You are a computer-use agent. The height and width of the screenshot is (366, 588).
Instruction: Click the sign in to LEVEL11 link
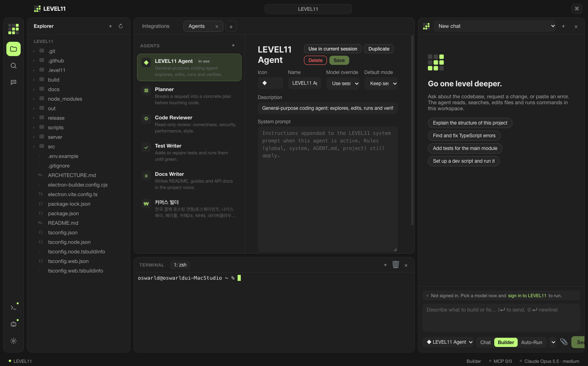tap(527, 296)
